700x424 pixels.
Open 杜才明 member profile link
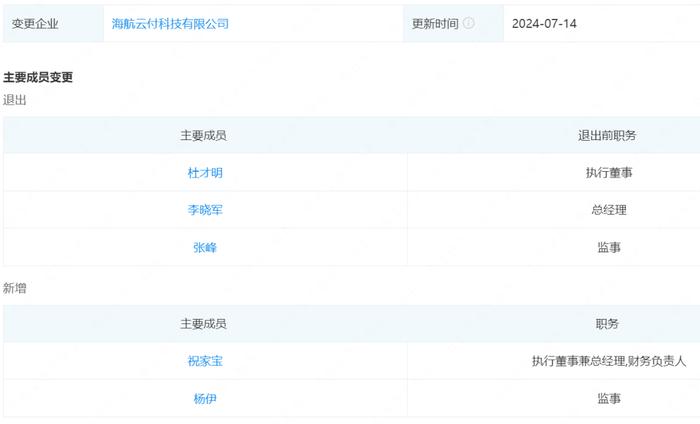(205, 173)
